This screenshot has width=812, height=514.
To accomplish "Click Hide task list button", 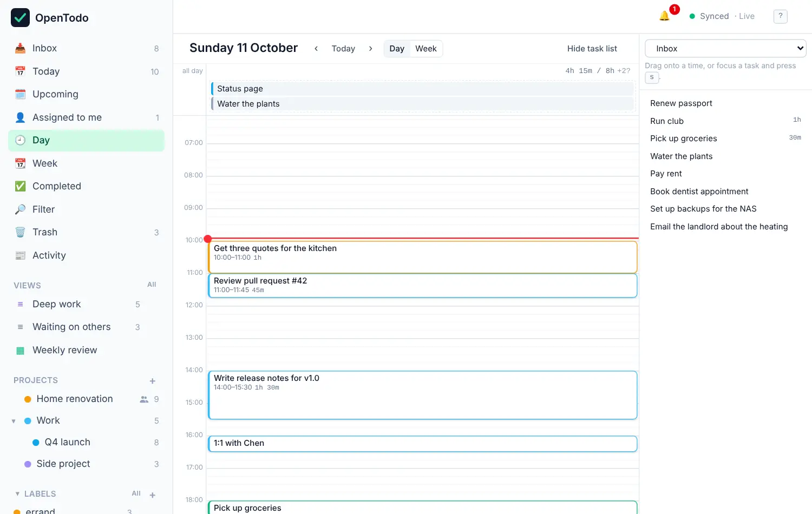I will coord(592,49).
